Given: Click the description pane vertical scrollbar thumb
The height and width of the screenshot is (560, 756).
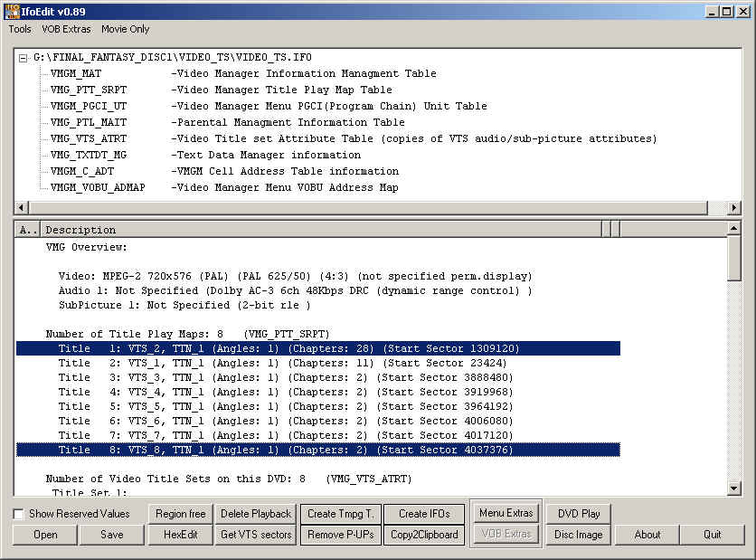Looking at the screenshot, I should pyautogui.click(x=733, y=258).
